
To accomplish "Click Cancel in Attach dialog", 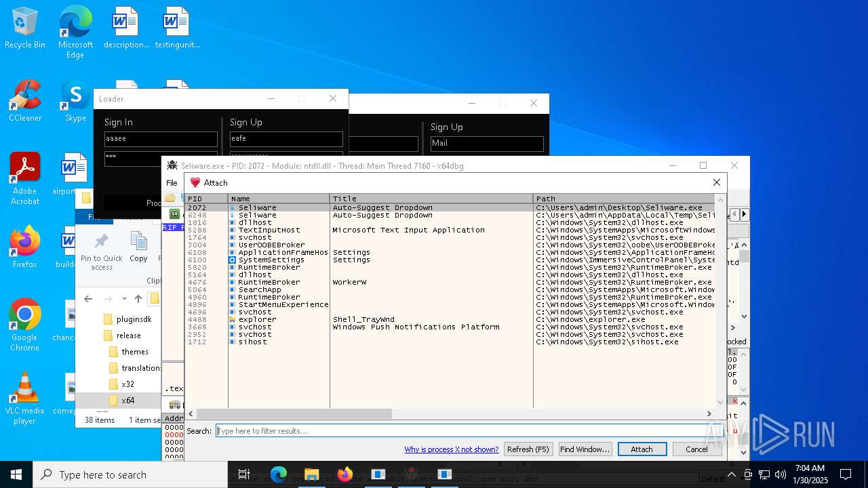I will click(x=696, y=449).
